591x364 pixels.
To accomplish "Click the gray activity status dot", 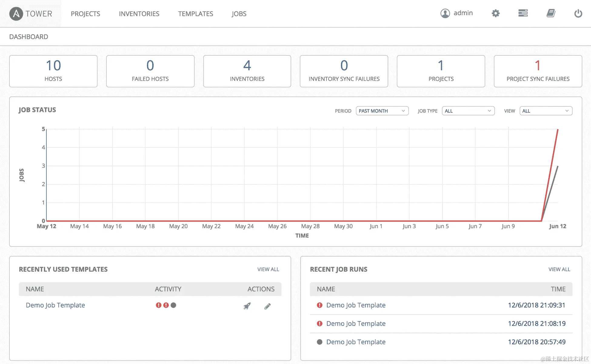I will pos(173,305).
